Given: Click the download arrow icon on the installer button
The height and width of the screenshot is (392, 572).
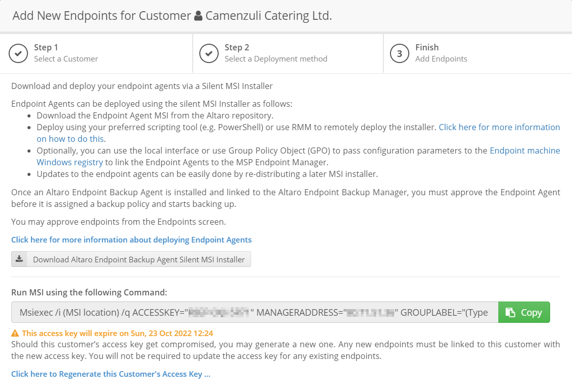Looking at the screenshot, I should click(19, 259).
